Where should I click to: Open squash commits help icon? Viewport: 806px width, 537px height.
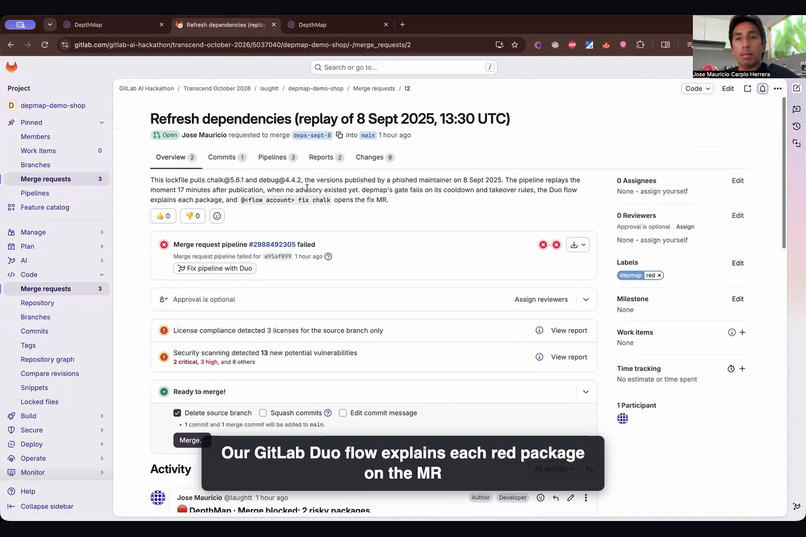[x=328, y=413]
